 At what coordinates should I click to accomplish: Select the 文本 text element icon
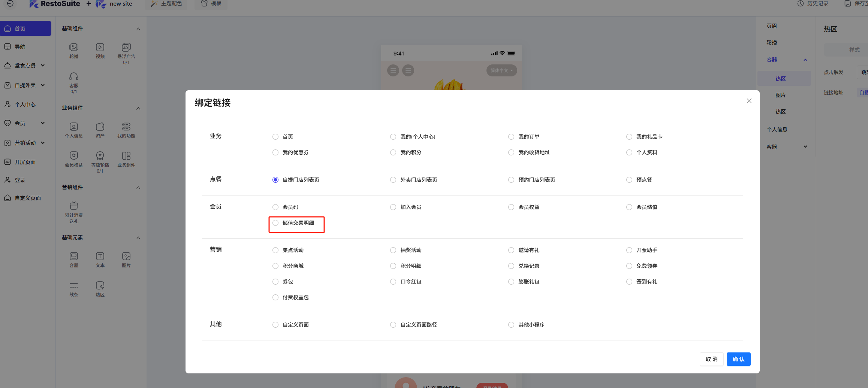tap(100, 256)
